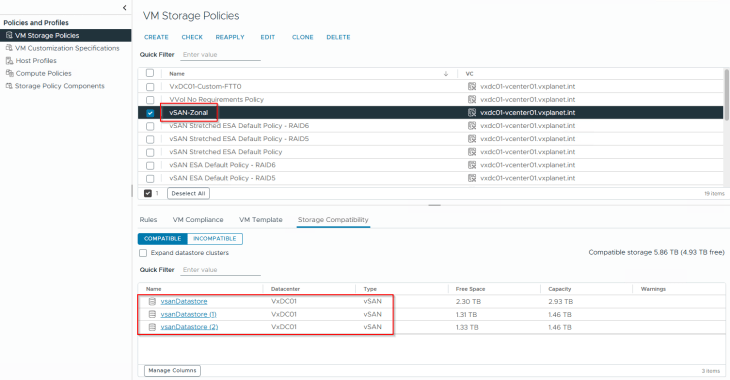
Task: Click the VM Storage Policies sidebar icon
Action: coord(9,35)
